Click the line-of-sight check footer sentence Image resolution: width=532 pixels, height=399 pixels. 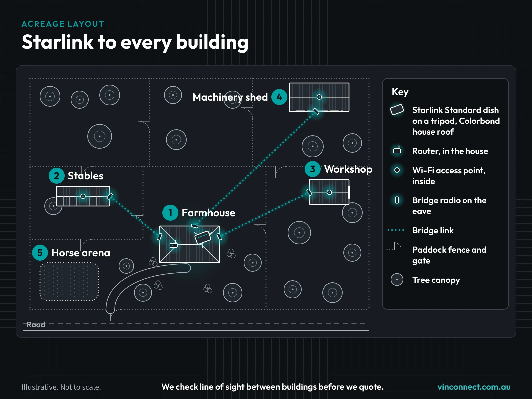(x=273, y=387)
